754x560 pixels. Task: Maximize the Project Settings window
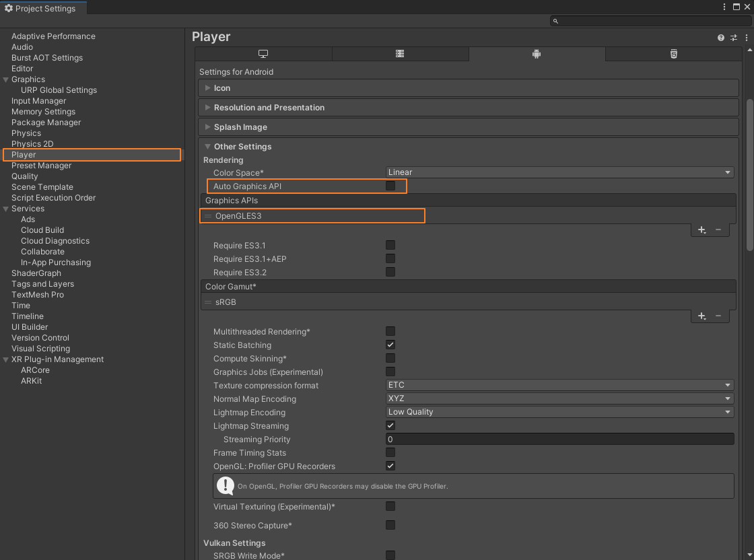736,7
